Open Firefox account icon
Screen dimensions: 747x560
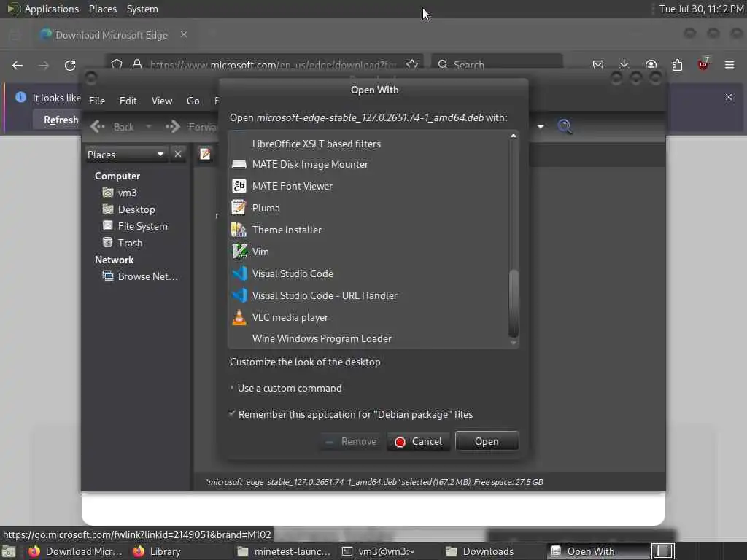[x=651, y=65]
